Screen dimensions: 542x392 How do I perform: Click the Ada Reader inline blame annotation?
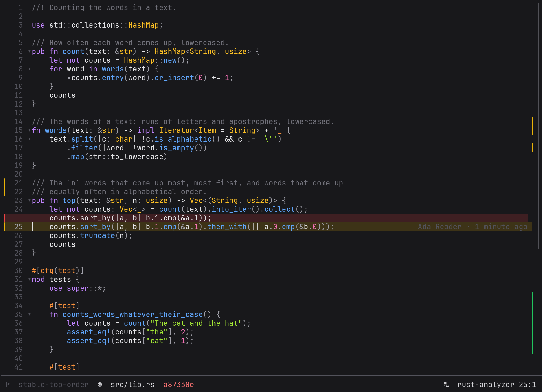[472, 227]
